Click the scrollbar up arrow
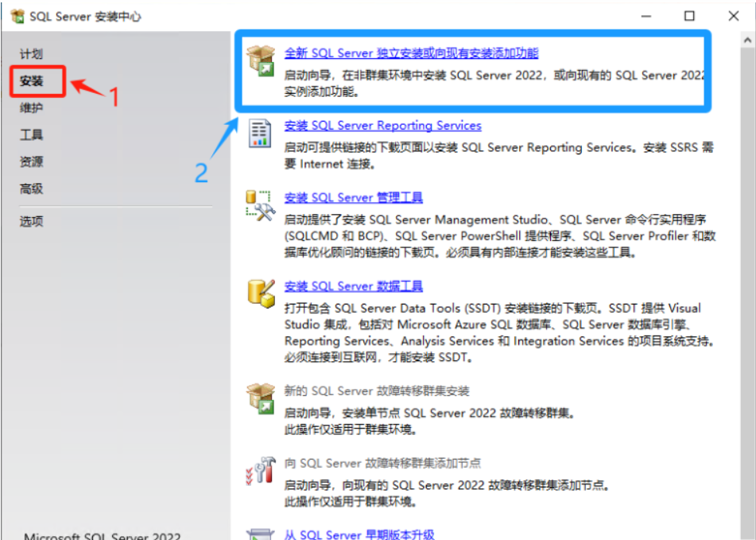This screenshot has width=756, height=540. pyautogui.click(x=748, y=40)
